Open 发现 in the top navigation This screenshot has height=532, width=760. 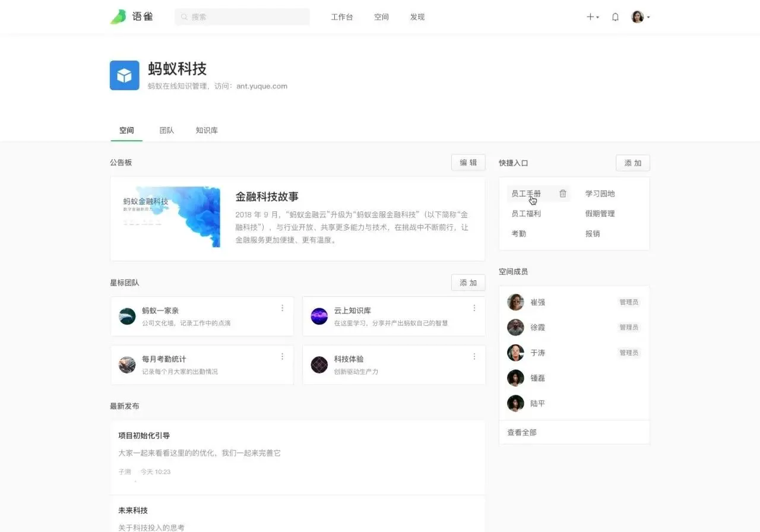(417, 17)
